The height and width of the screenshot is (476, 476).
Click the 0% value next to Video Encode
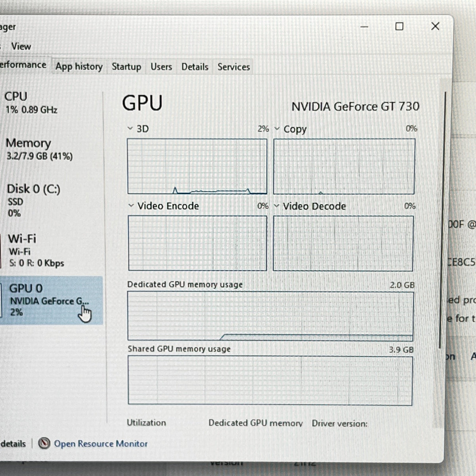[x=263, y=206]
